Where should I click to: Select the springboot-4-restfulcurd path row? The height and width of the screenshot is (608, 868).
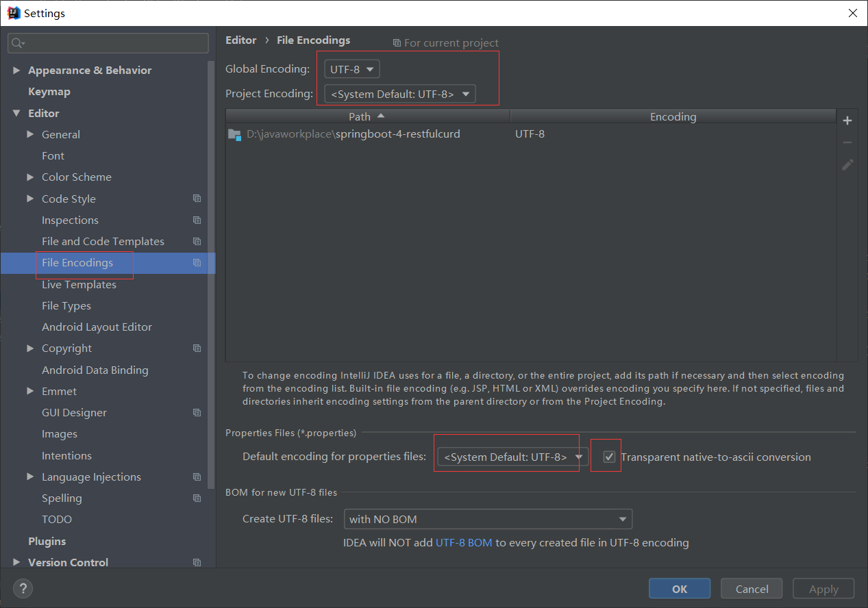(x=531, y=134)
